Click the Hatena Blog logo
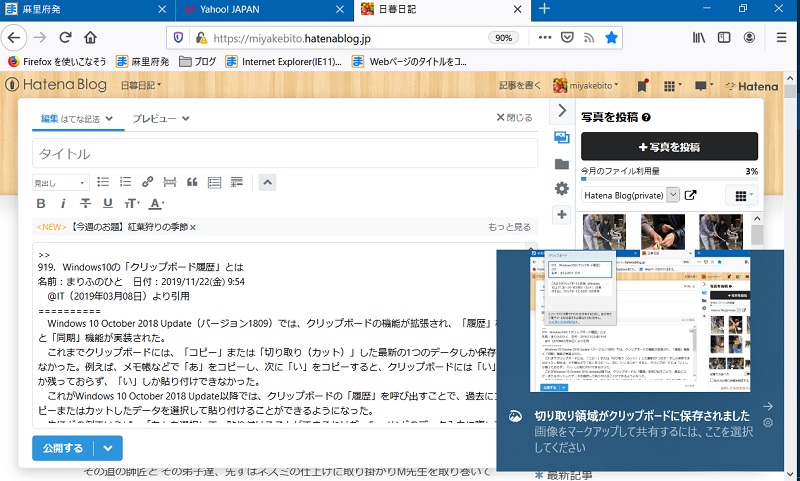 (x=56, y=85)
